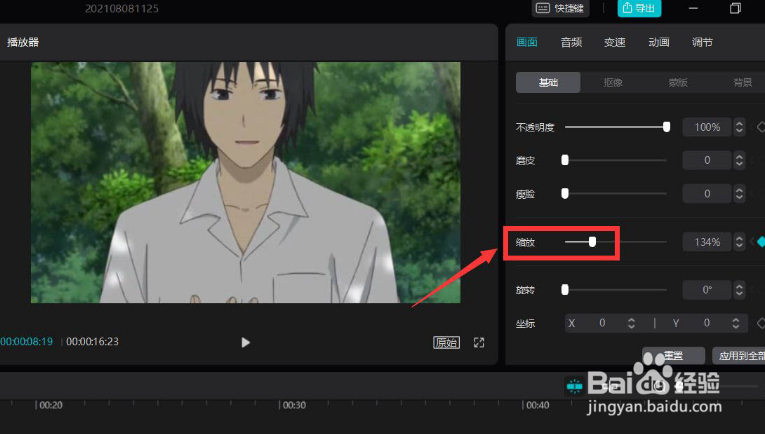Click the opacity 100% value field
The height and width of the screenshot is (434, 765).
pyautogui.click(x=707, y=127)
